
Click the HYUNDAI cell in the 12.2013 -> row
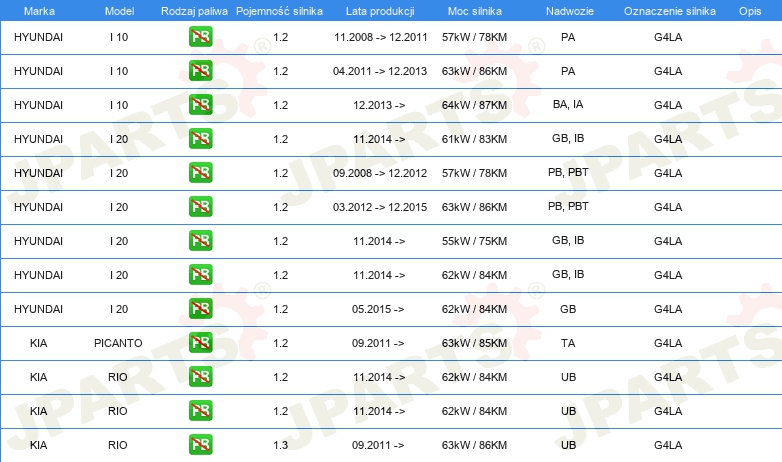(x=38, y=105)
